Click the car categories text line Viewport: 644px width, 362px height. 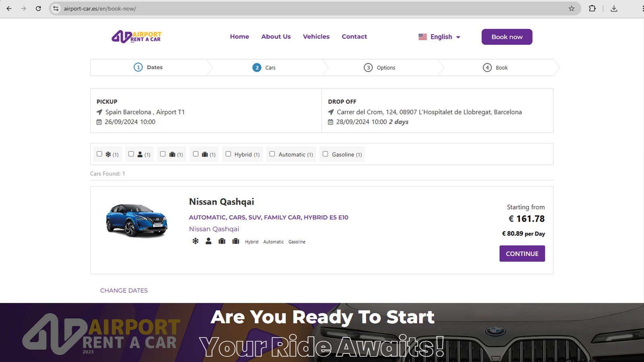pos(269,218)
